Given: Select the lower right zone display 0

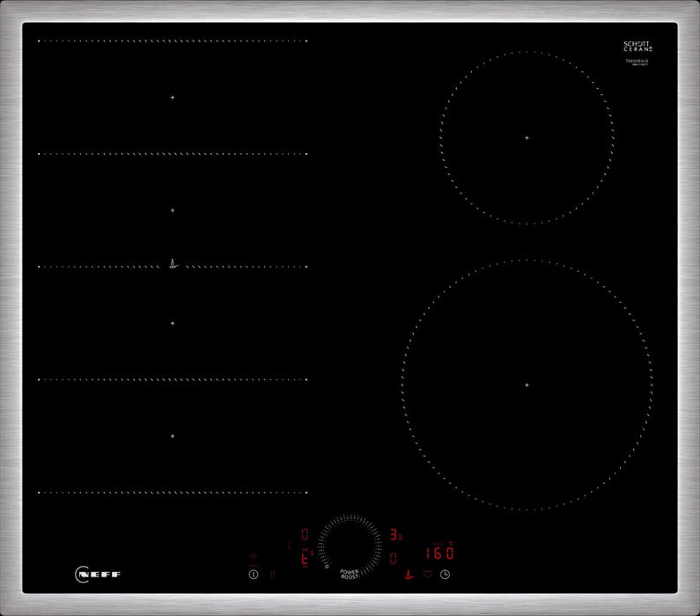Looking at the screenshot, I should point(394,559).
